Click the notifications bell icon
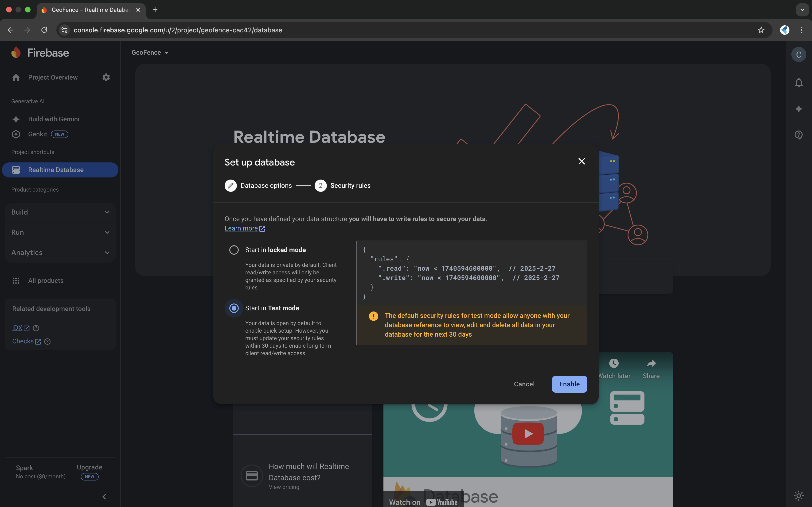Screen dimensions: 812x507 (799, 82)
